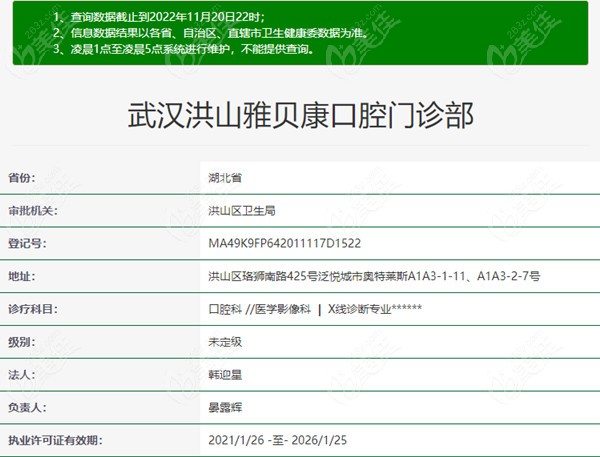Click the 地址 label

(21, 276)
